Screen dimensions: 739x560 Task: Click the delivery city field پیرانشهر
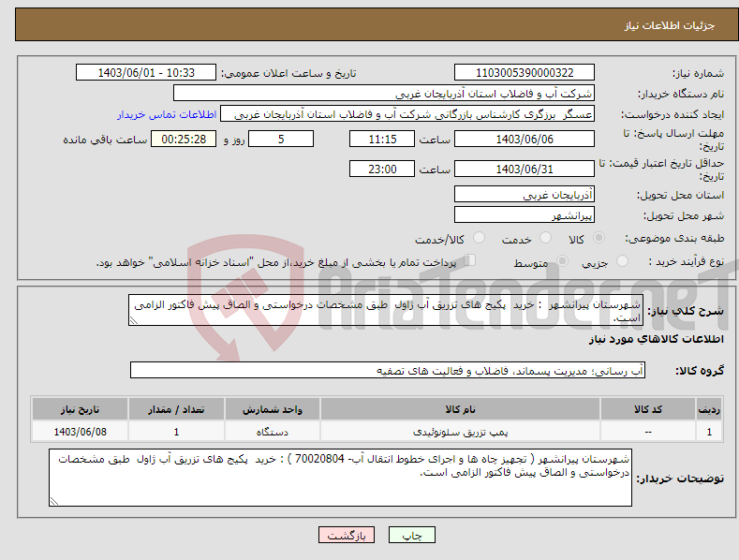pos(525,215)
